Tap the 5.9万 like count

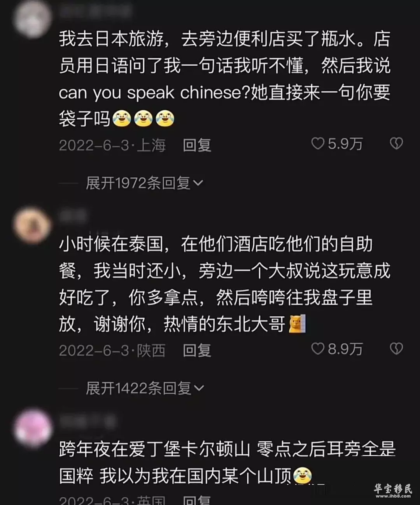345,144
